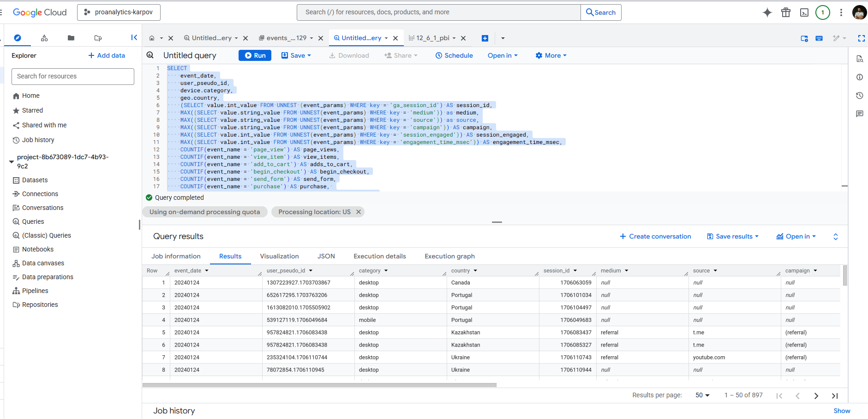868x419 pixels.
Task: Run the query
Action: coord(255,55)
